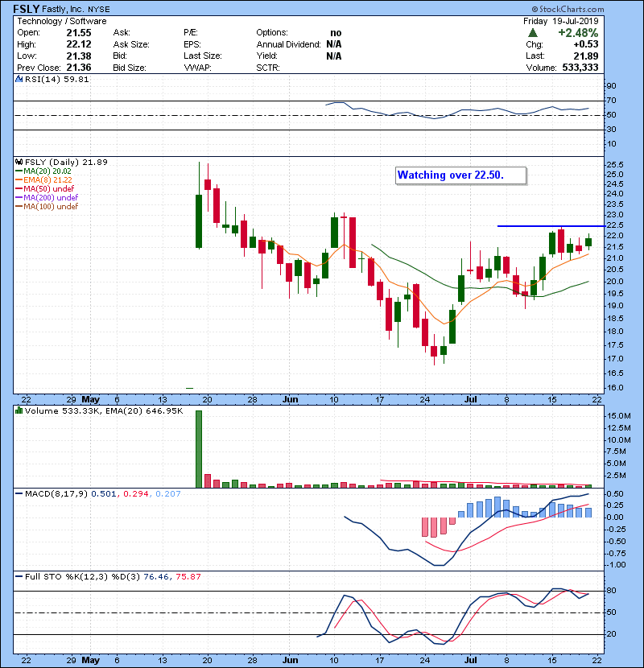Click the Ask Size label

pyautogui.click(x=131, y=44)
